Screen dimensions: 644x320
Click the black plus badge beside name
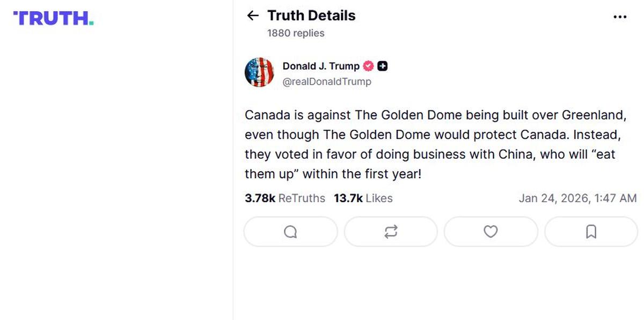[x=382, y=66]
